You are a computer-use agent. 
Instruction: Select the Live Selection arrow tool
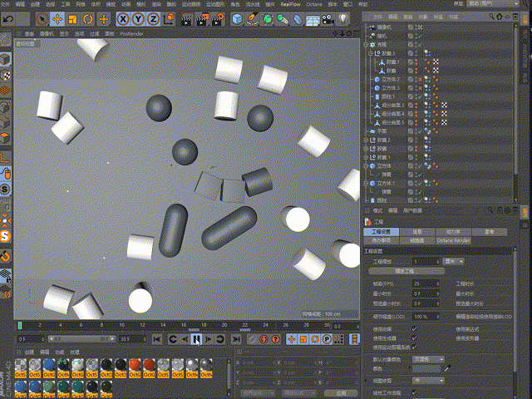point(42,19)
